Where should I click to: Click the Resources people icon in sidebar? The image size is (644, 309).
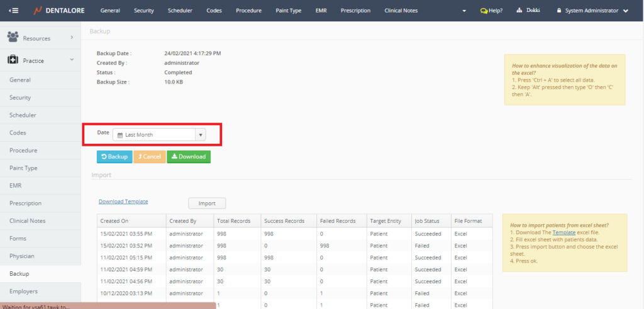tap(13, 38)
